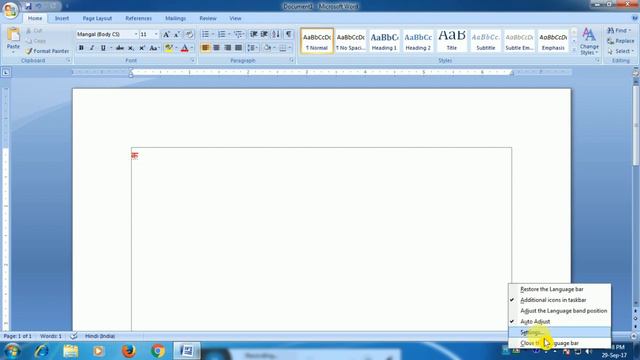Viewport: 640px width, 360px height.
Task: Click the Grow Font icon
Action: click(166, 34)
